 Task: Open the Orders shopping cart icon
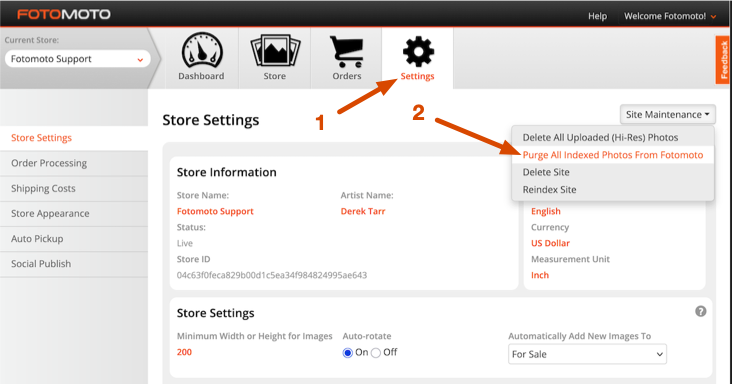click(x=347, y=51)
